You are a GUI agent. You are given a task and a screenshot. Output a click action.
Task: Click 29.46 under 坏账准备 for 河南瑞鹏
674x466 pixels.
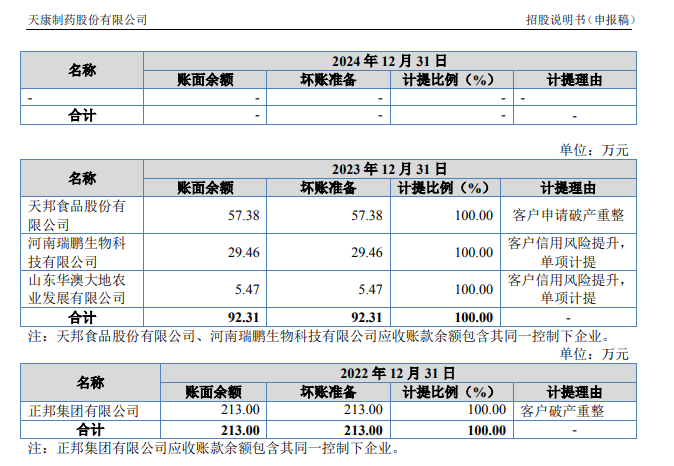(x=367, y=252)
